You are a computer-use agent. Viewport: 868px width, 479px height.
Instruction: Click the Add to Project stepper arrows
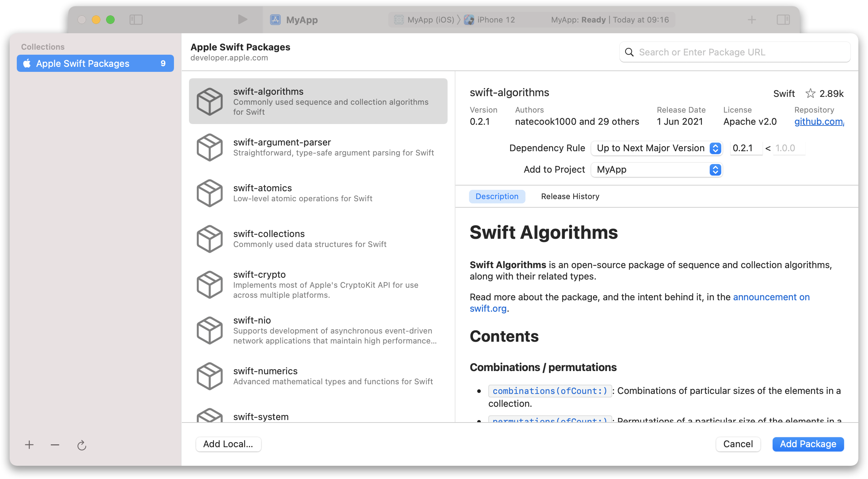tap(715, 169)
